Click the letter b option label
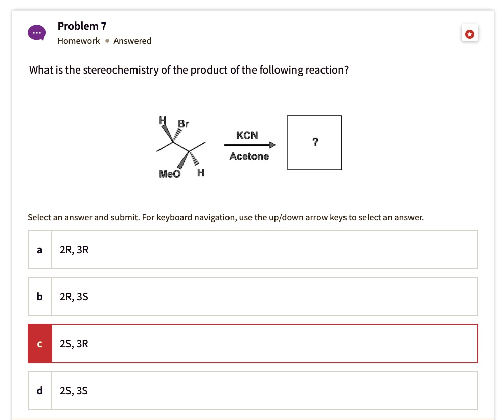 pos(40,297)
